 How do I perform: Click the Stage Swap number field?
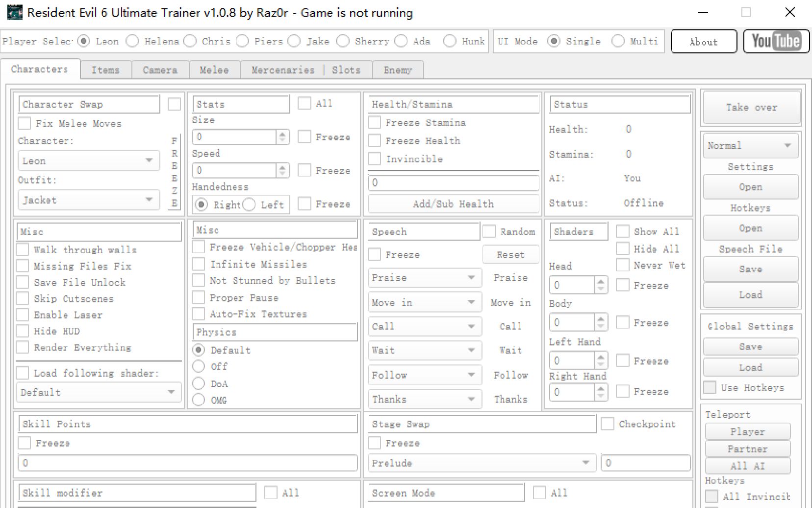(x=645, y=463)
